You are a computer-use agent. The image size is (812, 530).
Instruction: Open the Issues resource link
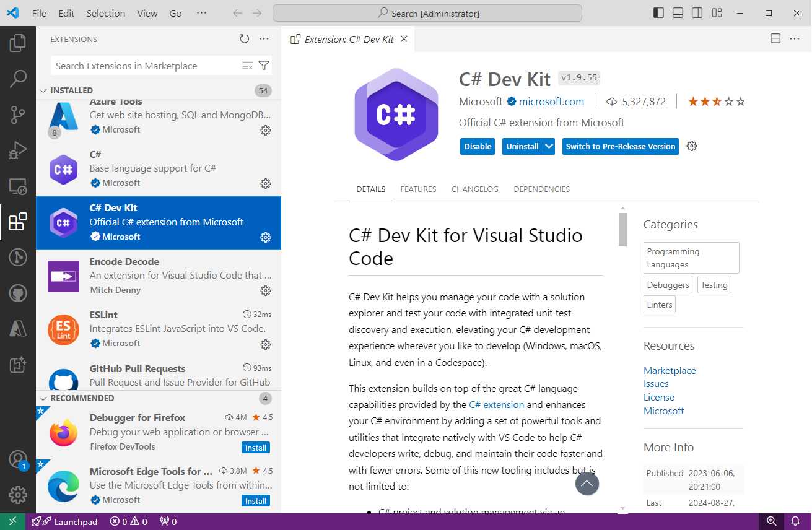click(656, 384)
